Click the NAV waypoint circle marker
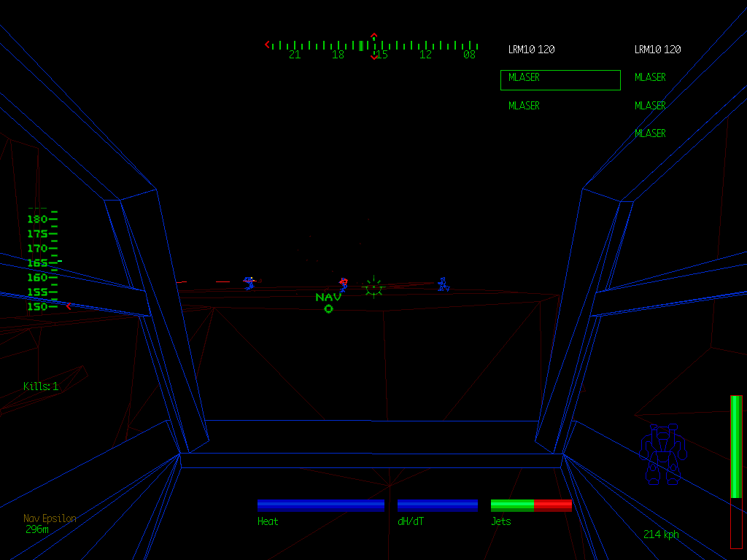Image resolution: width=747 pixels, height=560 pixels. click(x=328, y=309)
